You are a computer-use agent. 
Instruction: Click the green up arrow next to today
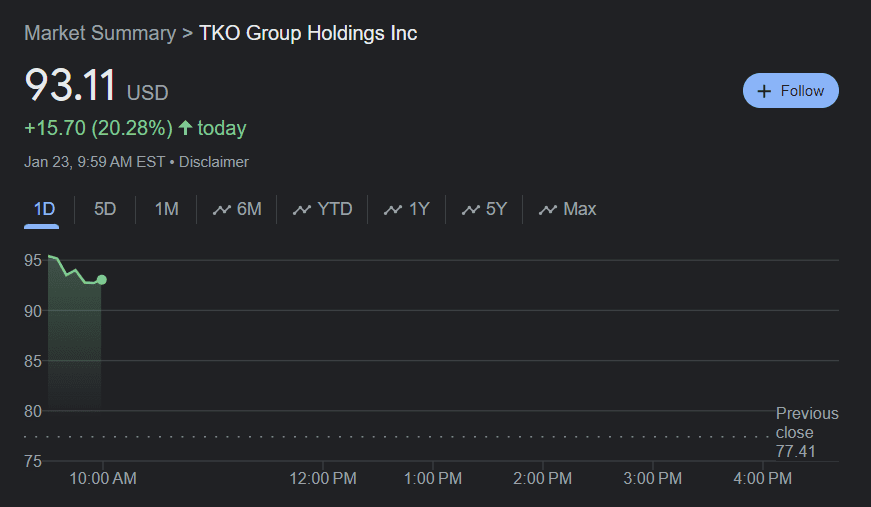pyautogui.click(x=185, y=128)
